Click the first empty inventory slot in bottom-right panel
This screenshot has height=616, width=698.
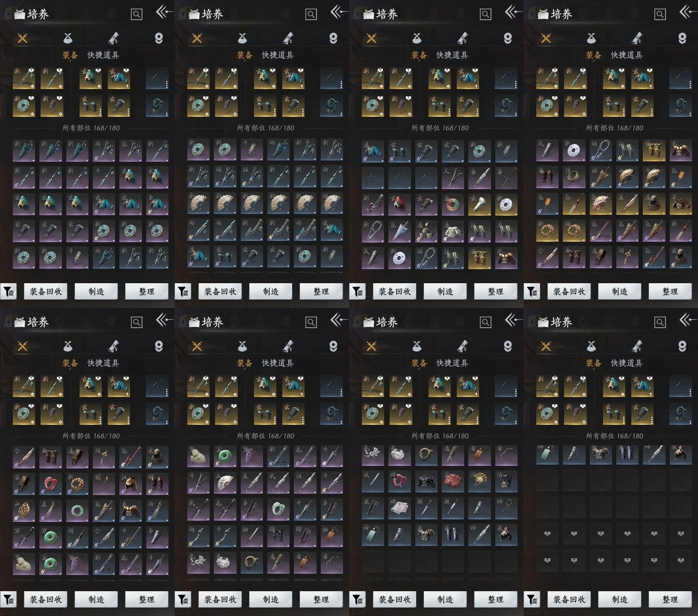click(x=547, y=481)
